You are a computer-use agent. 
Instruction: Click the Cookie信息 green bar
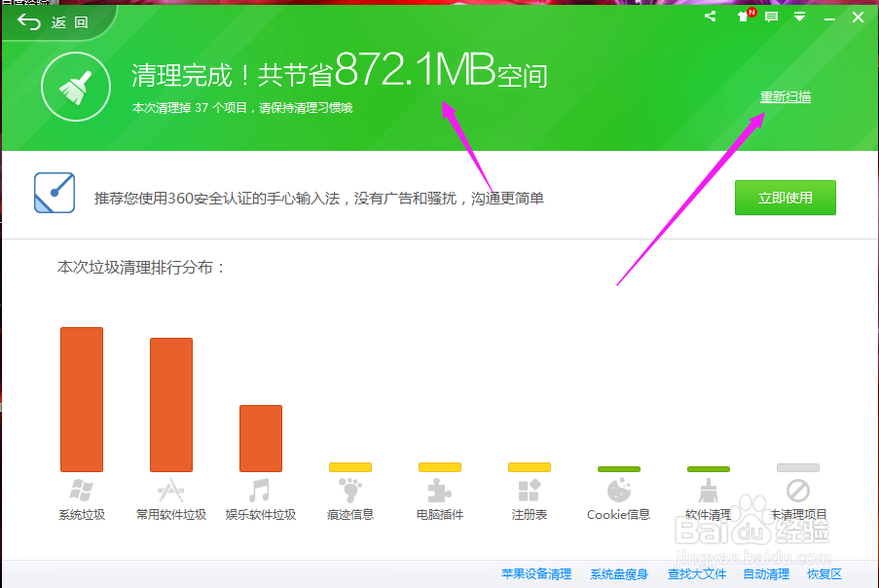coord(619,469)
